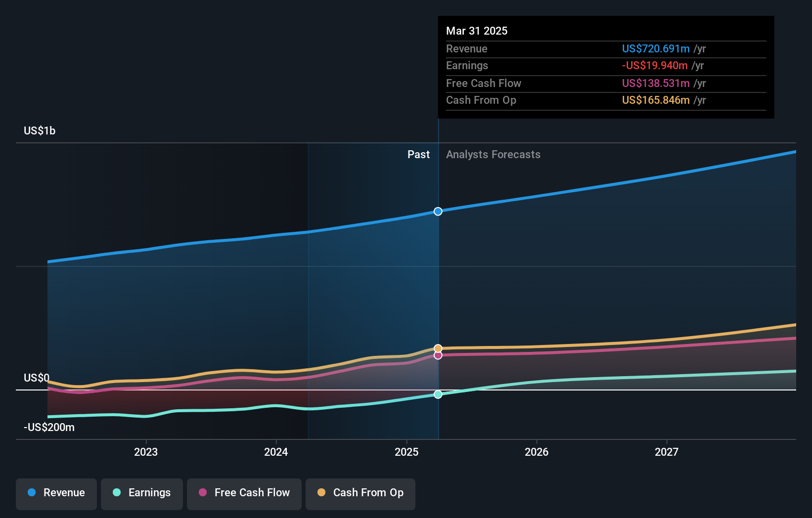Screen dimensions: 812x518
Task: Click the -US$19.940m earnings value
Action: [655, 65]
